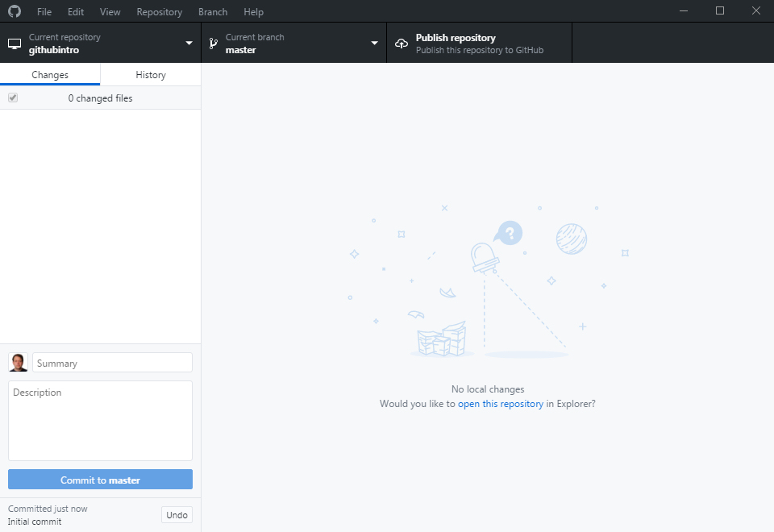Screen dimensions: 774x532
Task: Open the View menu
Action: [110, 12]
